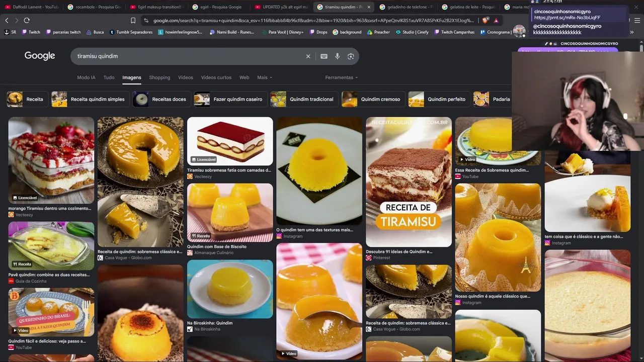Screen dimensions: 644x362
Task: Switch to the egirl Pesquisa Google tab
Action: click(218, 7)
